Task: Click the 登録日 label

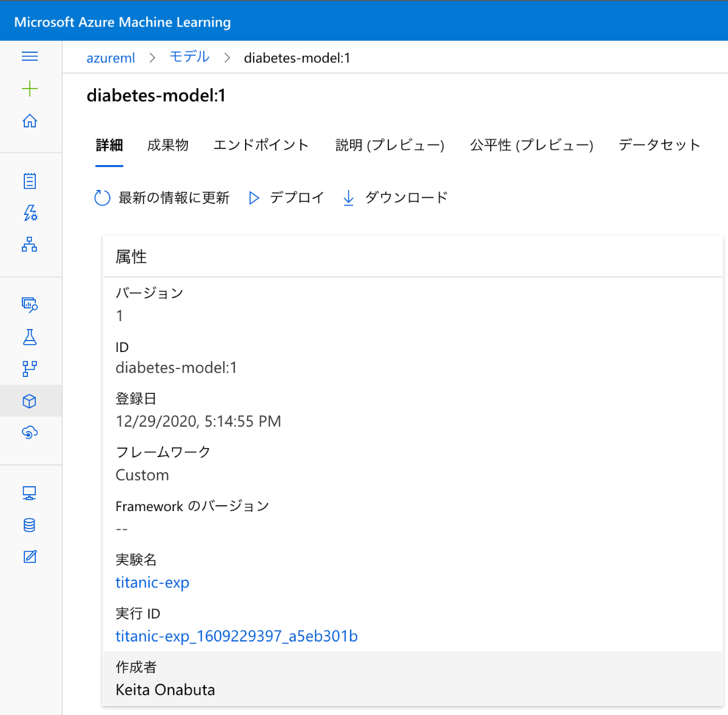Action: tap(136, 399)
